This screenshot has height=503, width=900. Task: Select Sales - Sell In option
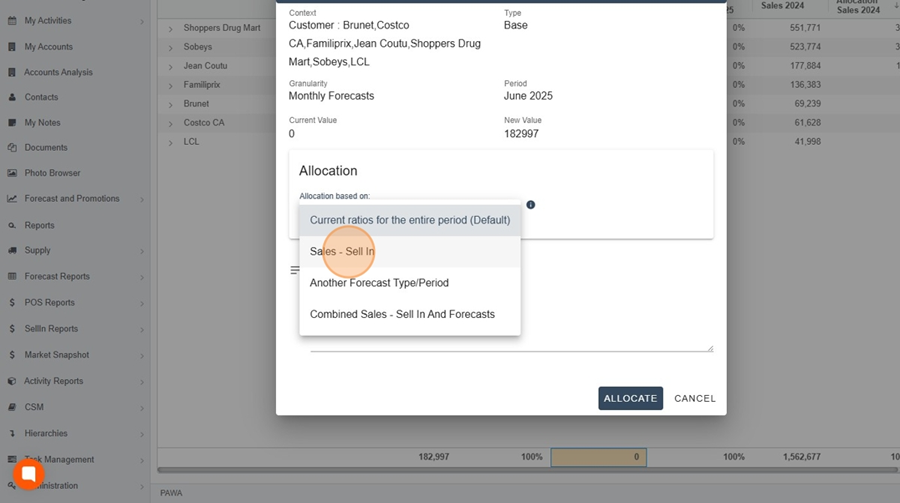point(410,252)
